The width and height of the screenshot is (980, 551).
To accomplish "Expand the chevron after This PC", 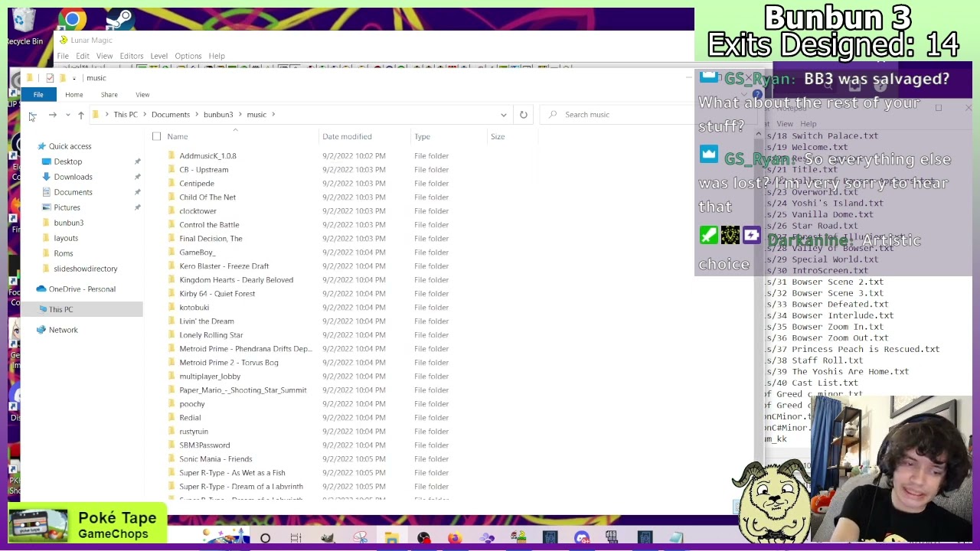I will pos(145,115).
